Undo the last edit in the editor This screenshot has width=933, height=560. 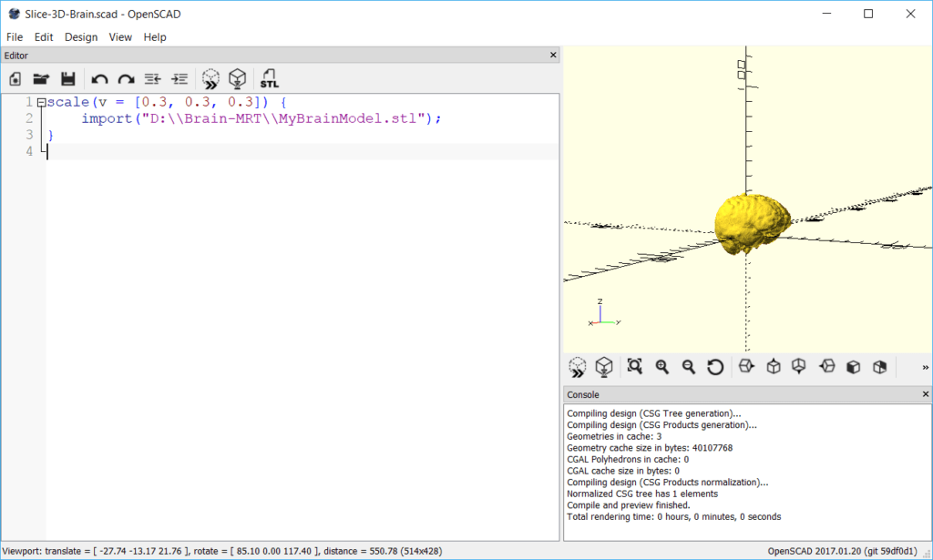(x=99, y=79)
